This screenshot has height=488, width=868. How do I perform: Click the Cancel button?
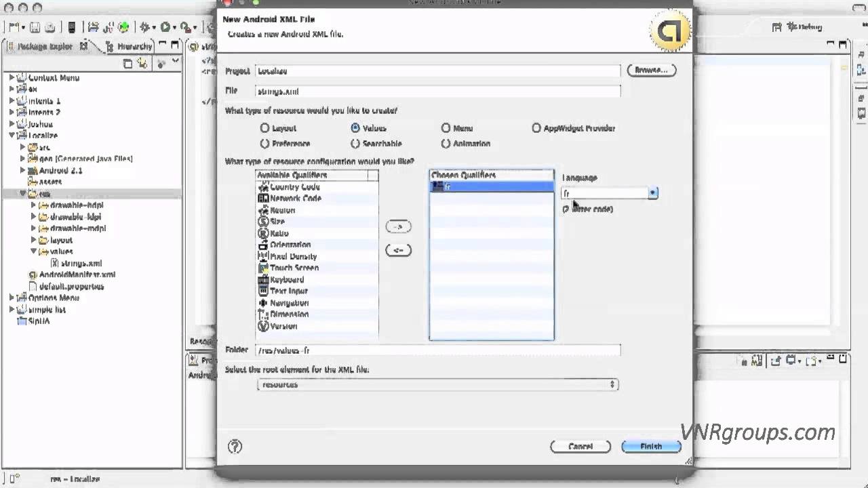[x=580, y=447]
